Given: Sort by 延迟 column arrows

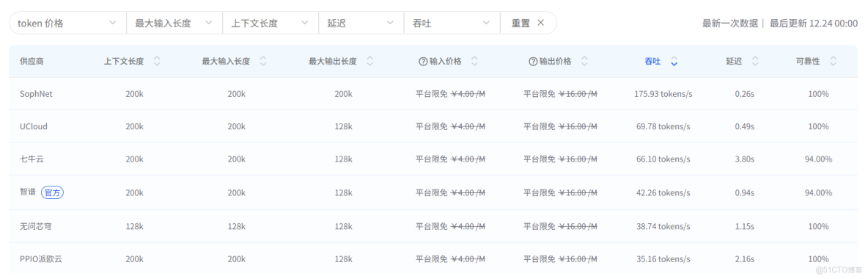Looking at the screenshot, I should [756, 62].
